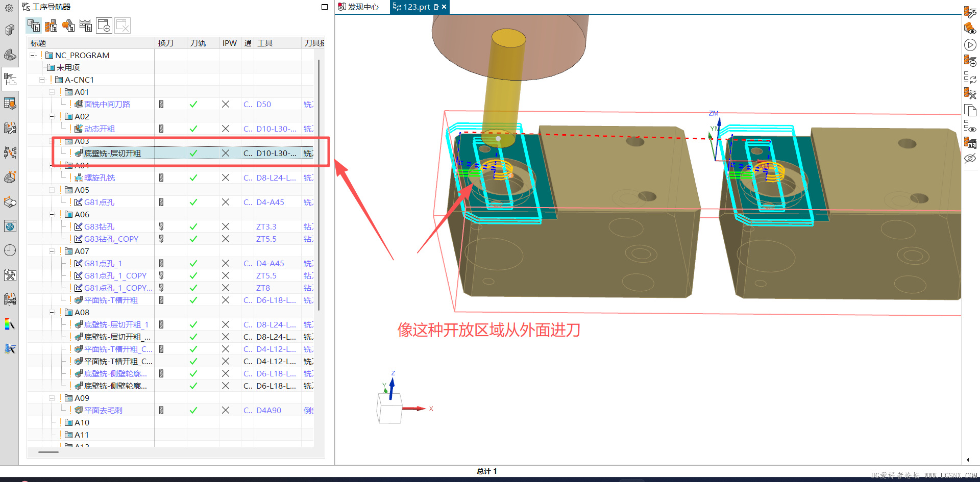This screenshot has width=980, height=482.
Task: Switch to the 发现中心 tab
Action: pyautogui.click(x=362, y=7)
